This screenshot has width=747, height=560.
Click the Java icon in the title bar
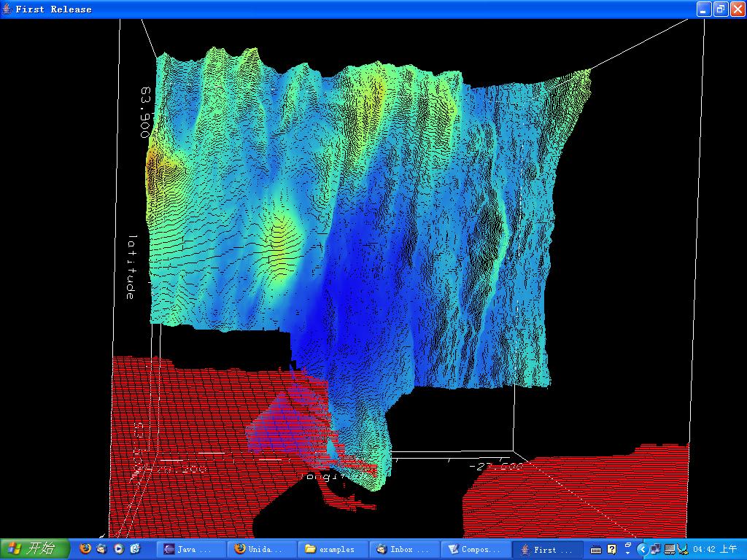(x=7, y=9)
